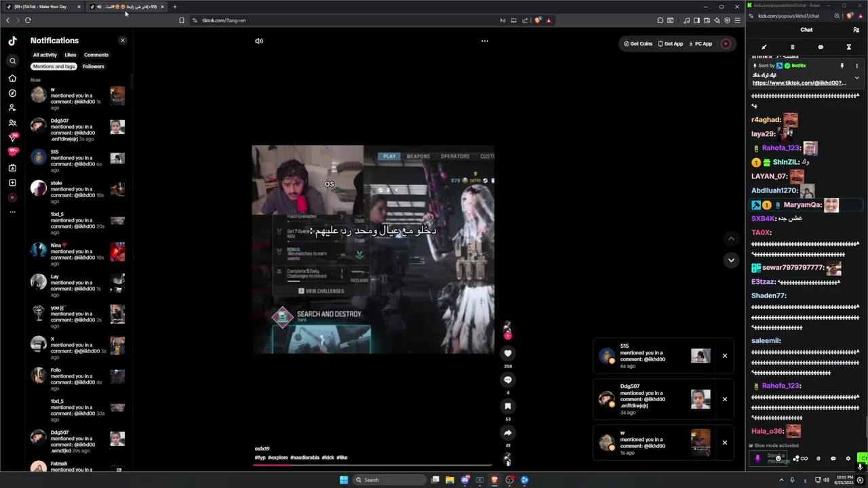Collapse pinned message with chevron
This screenshot has width=868, height=488.
click(x=856, y=78)
